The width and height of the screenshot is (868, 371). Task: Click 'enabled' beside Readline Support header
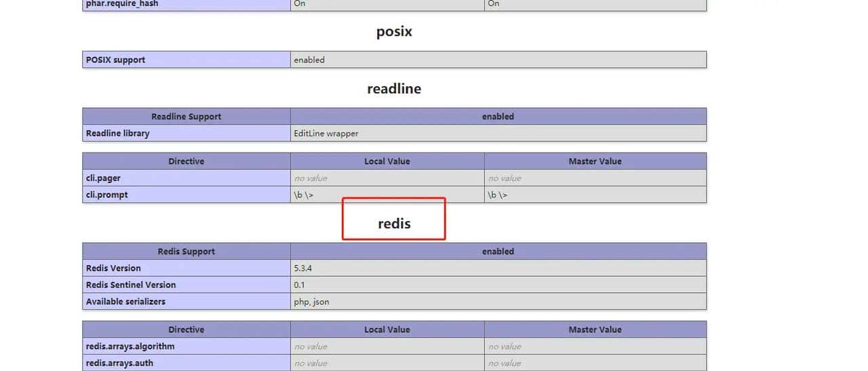[x=498, y=117]
